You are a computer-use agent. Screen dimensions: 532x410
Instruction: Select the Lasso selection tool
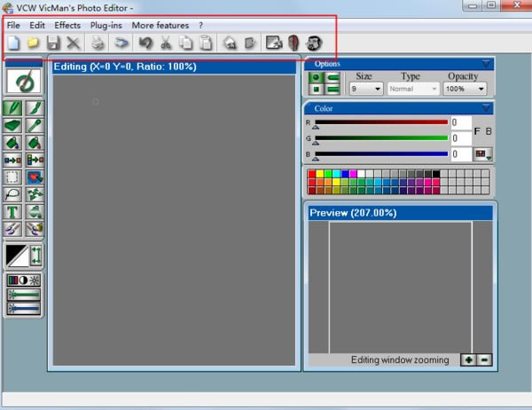12,194
